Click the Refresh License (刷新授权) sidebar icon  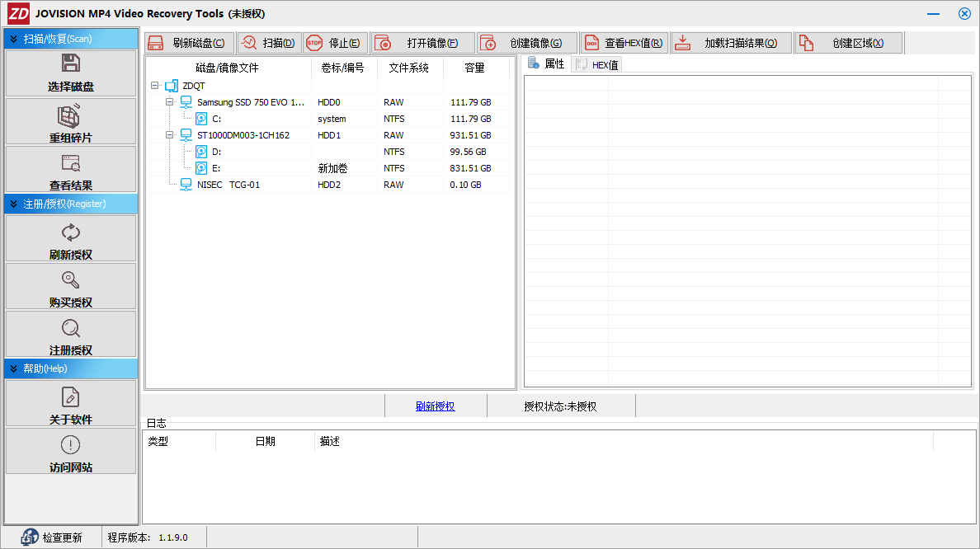click(x=71, y=233)
